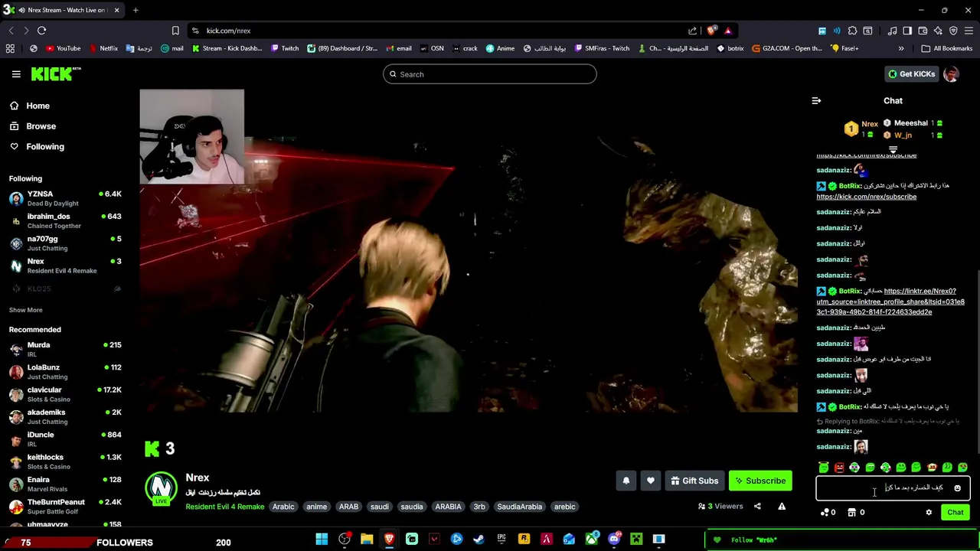
Task: Open browser extensions puzzle icon
Action: [x=852, y=31]
